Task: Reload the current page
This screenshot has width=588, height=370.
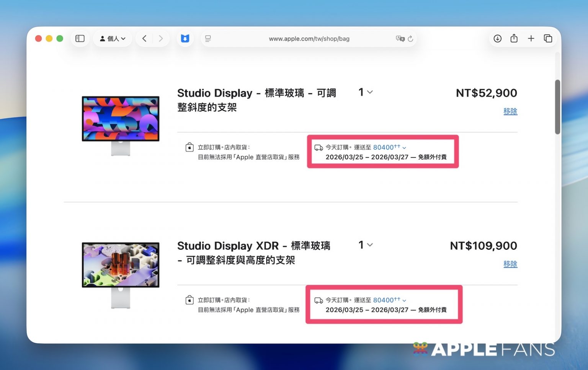Action: click(410, 39)
